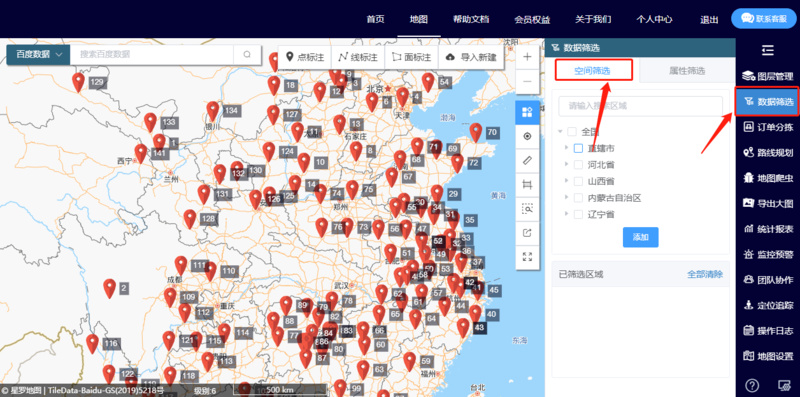This screenshot has width=800, height=397.
Task: Zoom in the map with plus button
Action: [x=528, y=57]
